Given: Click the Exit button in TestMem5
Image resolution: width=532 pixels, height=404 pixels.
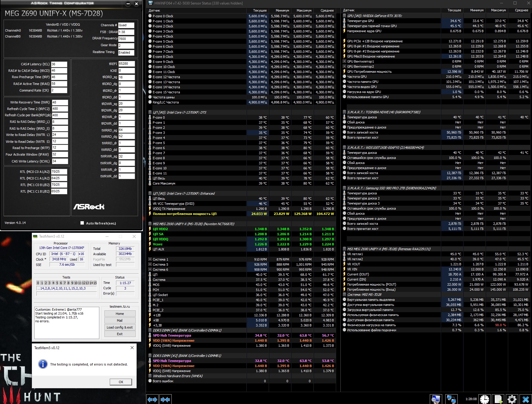Looking at the screenshot, I should [x=120, y=334].
